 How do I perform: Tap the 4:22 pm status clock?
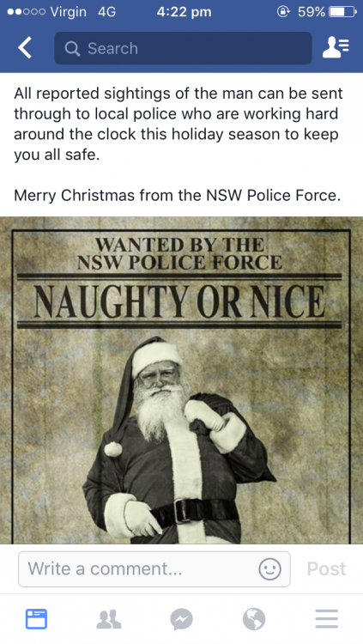coord(184,12)
